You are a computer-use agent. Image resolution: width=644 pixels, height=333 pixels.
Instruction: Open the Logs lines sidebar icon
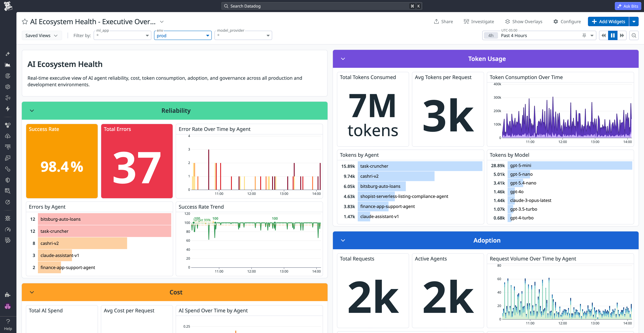[8, 147]
